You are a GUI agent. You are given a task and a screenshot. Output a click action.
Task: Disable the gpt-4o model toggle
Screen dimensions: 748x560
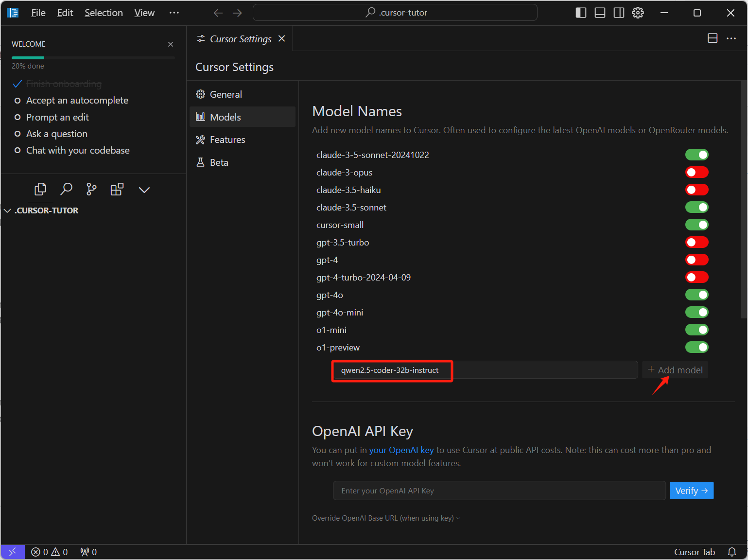tap(697, 295)
